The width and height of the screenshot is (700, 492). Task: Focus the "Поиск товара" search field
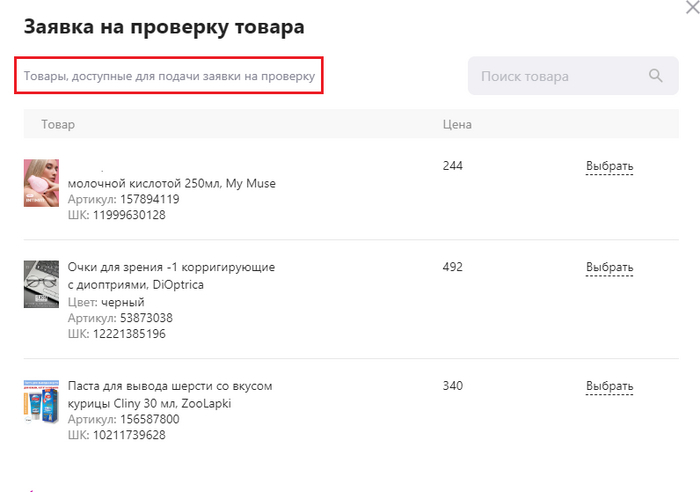(555, 76)
